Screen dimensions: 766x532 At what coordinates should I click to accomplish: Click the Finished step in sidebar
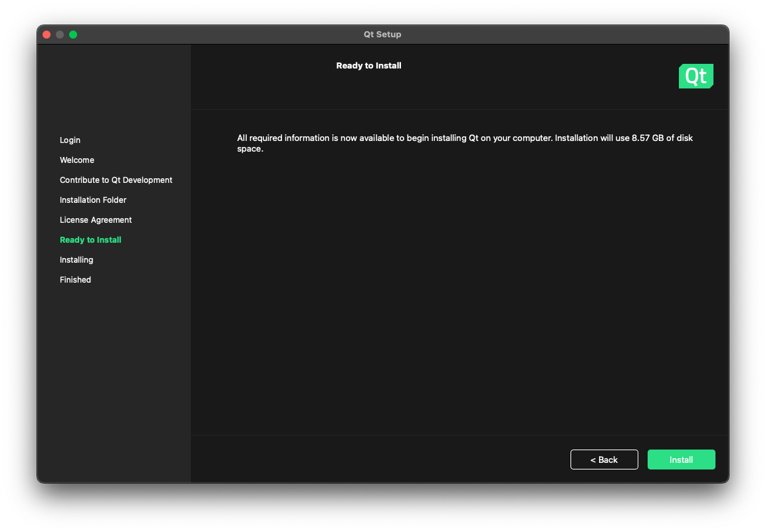tap(75, 280)
